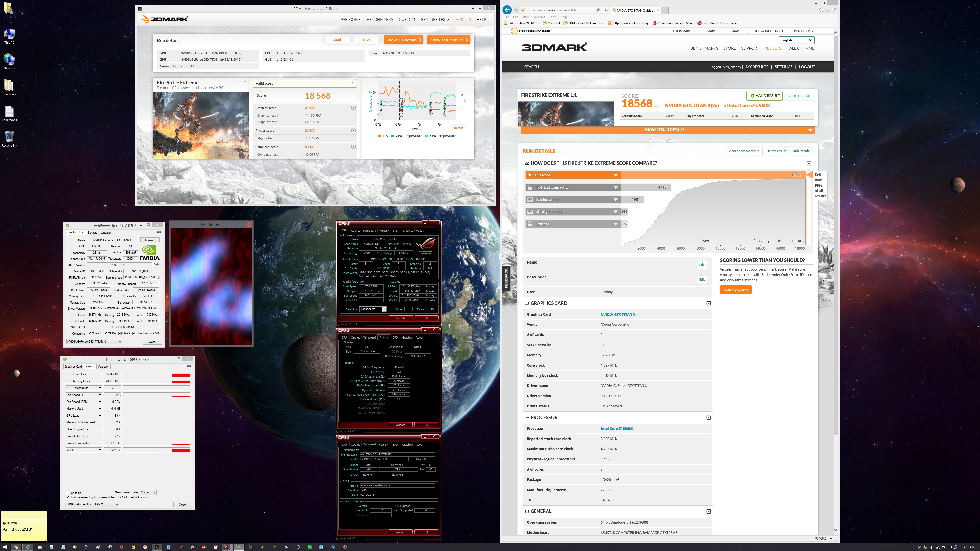Click the browser back arrow button

507,10
